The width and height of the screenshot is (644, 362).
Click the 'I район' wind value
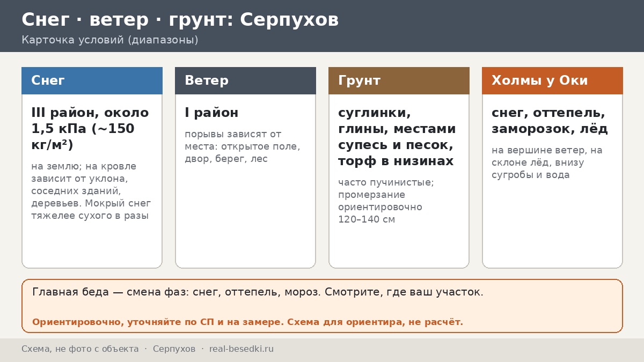211,113
